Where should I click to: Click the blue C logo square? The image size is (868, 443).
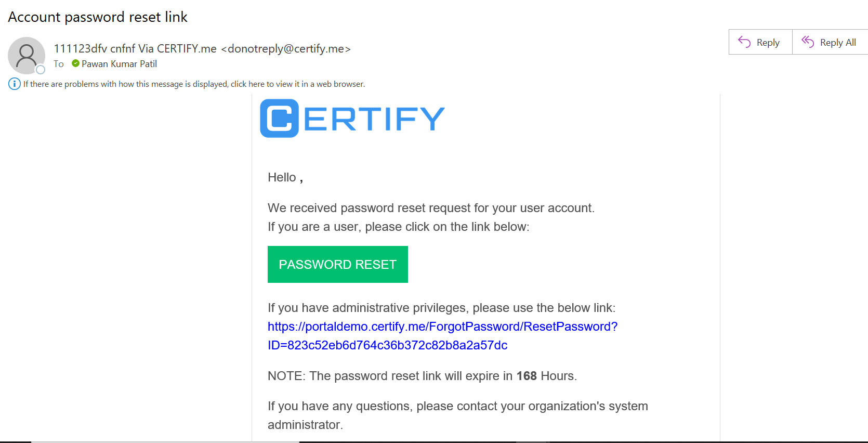pos(280,118)
